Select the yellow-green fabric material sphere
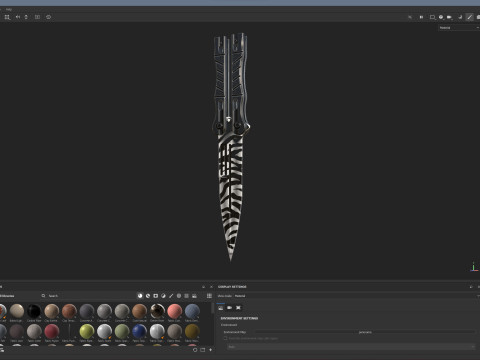The image size is (480, 360). 87,332
